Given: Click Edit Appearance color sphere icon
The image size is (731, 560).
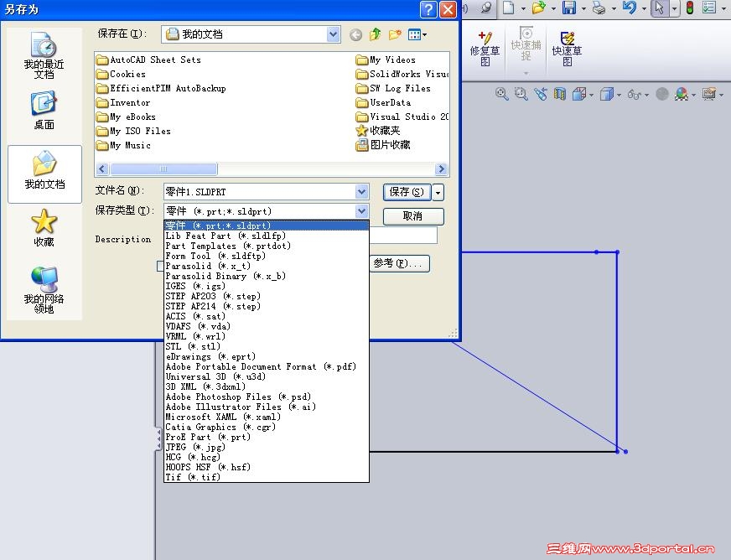Looking at the screenshot, I should (681, 94).
